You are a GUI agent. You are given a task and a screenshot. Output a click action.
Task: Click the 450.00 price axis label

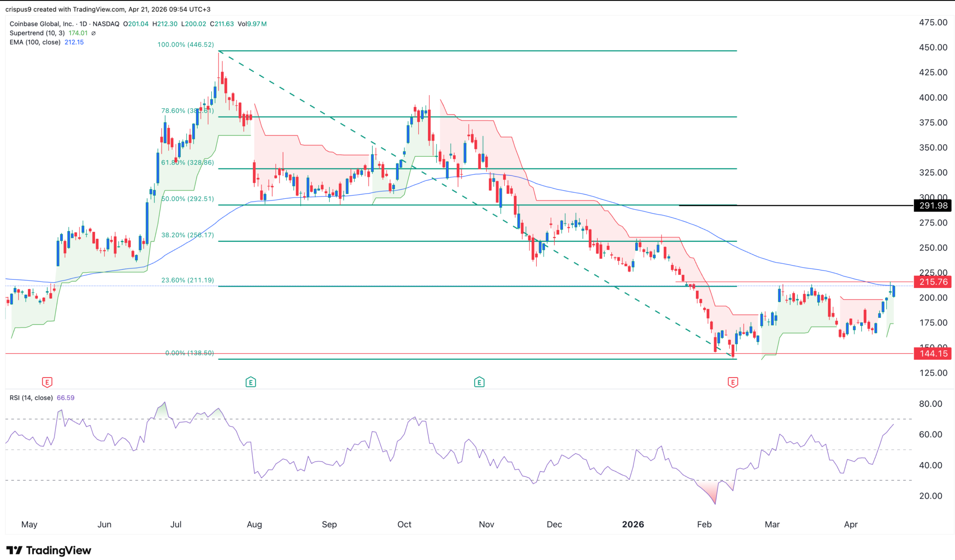(933, 47)
